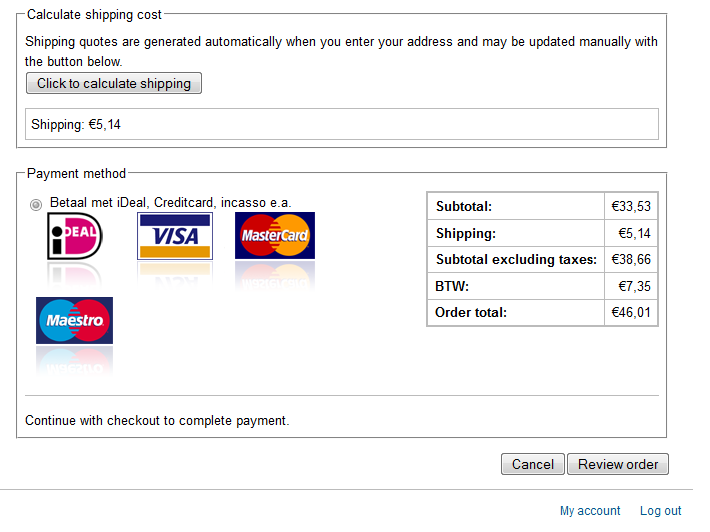The width and height of the screenshot is (710, 532).
Task: Click the Order total amount €46,01
Action: (x=631, y=312)
